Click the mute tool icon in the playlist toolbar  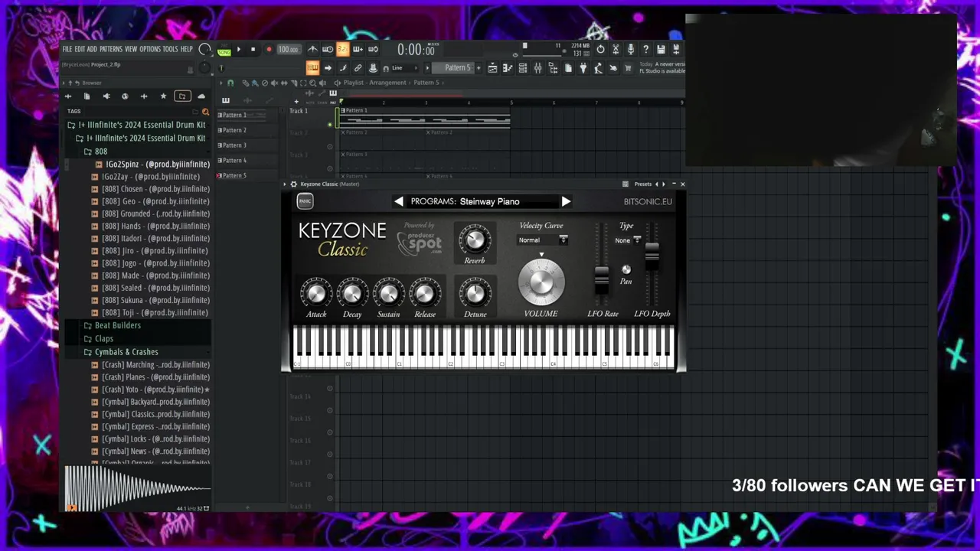tap(274, 83)
